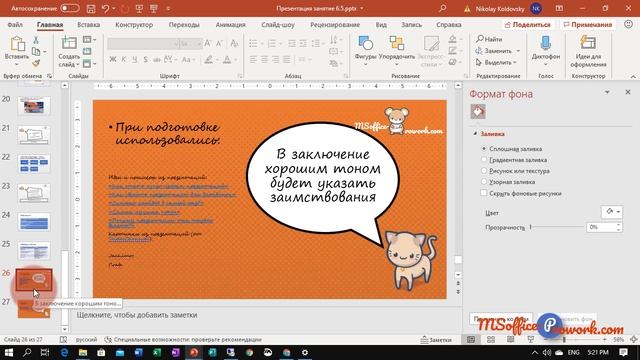The height and width of the screenshot is (360, 640).
Task: Toggle Bold (Ж) formatting
Action: point(113,60)
